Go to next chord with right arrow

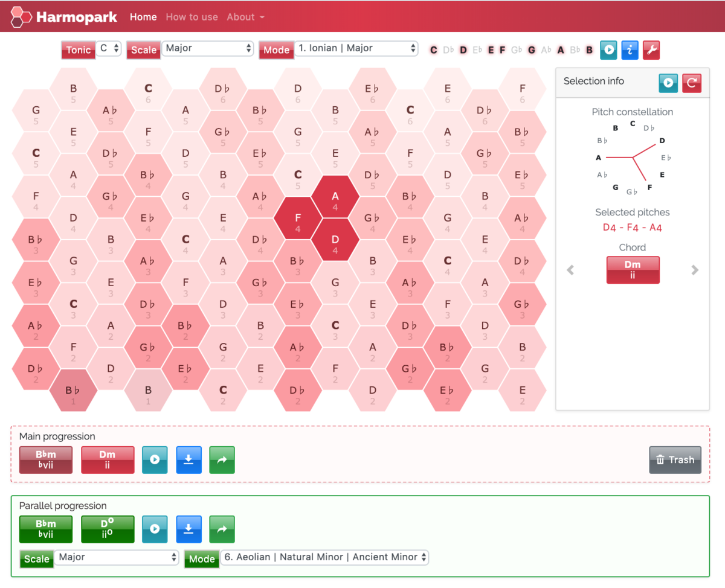(x=695, y=270)
